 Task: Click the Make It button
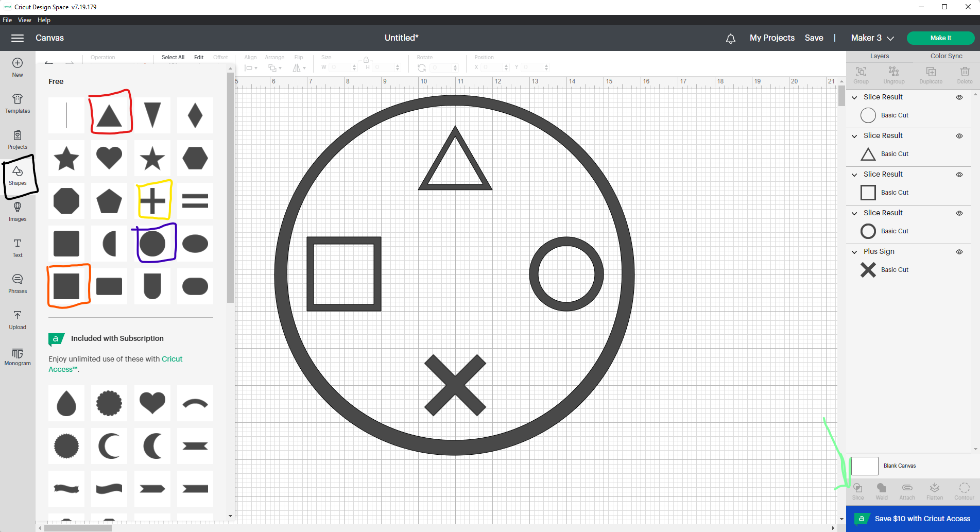(x=940, y=38)
